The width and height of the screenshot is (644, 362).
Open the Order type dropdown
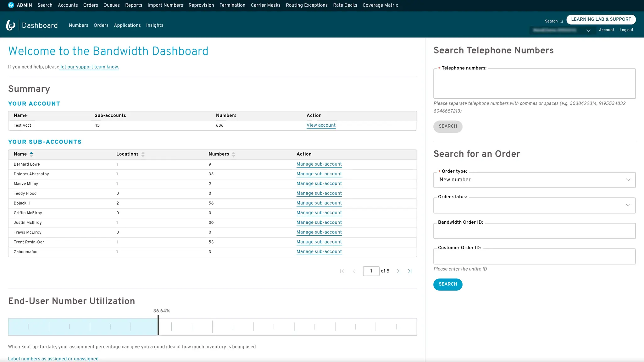point(534,180)
